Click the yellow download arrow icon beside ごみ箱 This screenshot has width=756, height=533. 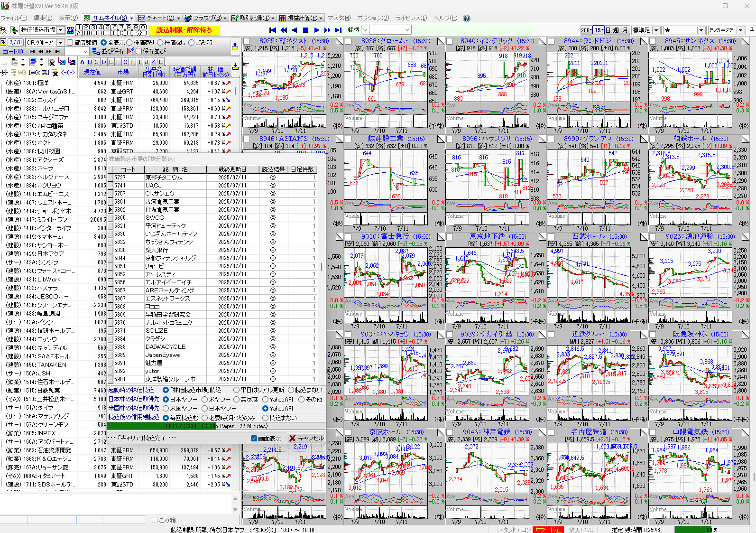[x=235, y=46]
